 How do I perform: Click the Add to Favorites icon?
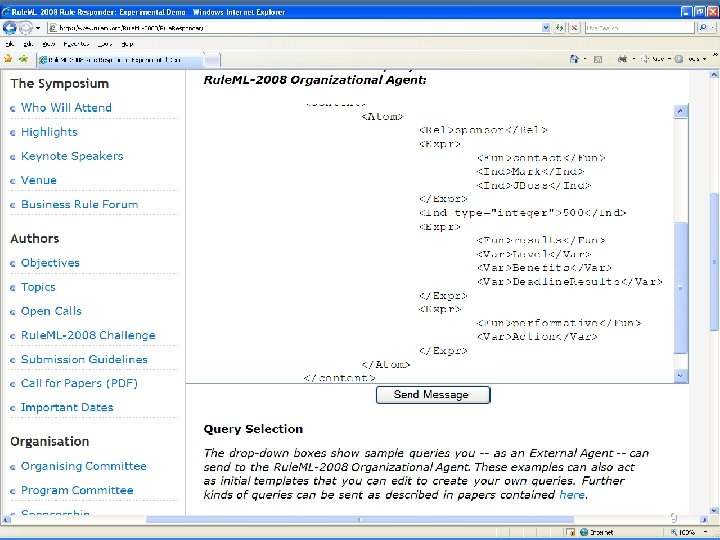click(23, 59)
